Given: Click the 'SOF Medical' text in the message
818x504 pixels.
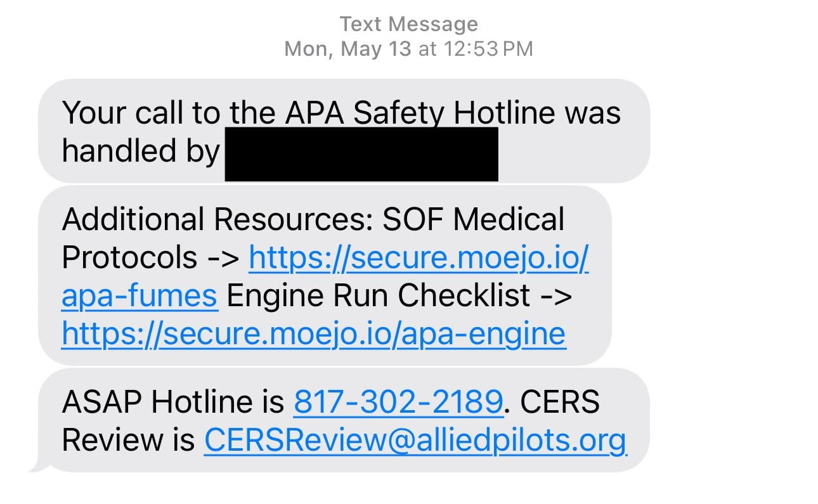Looking at the screenshot, I should pyautogui.click(x=474, y=220).
